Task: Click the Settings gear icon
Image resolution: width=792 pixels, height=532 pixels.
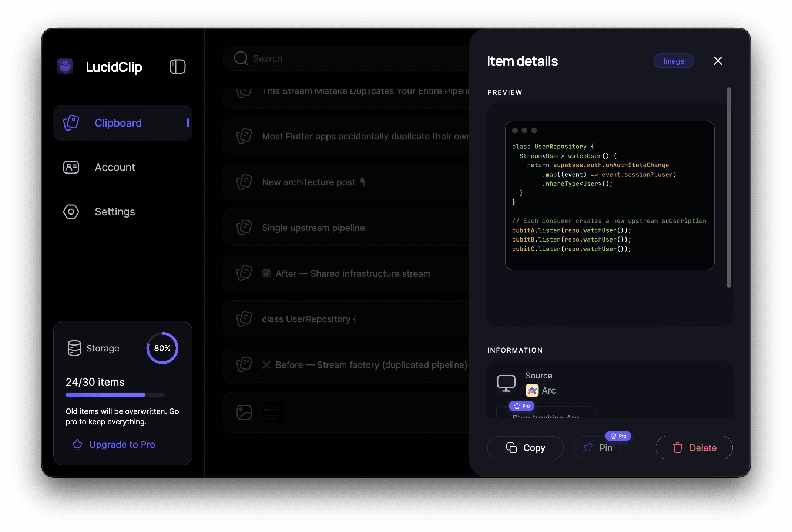Action: pos(71,212)
